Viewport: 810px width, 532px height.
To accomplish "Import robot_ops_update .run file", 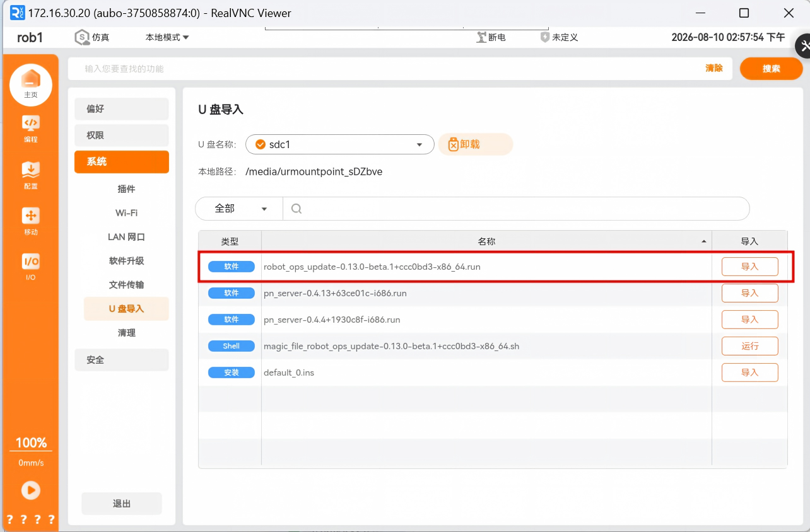I will click(749, 267).
